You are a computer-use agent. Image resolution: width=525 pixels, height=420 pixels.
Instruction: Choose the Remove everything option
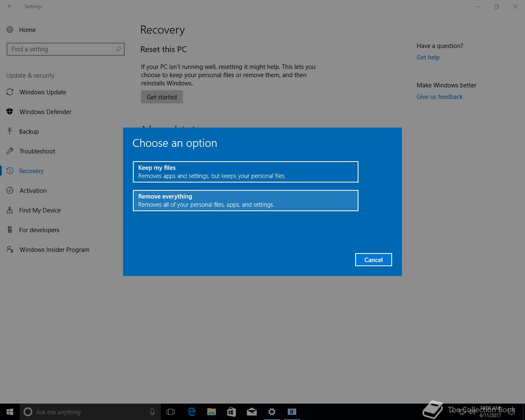click(x=245, y=201)
